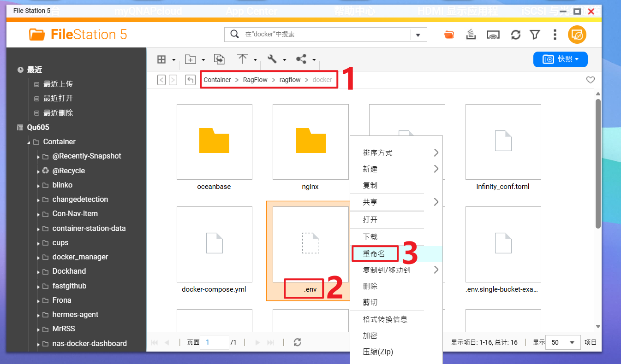Collapse the Container tree node arrow

click(x=29, y=142)
